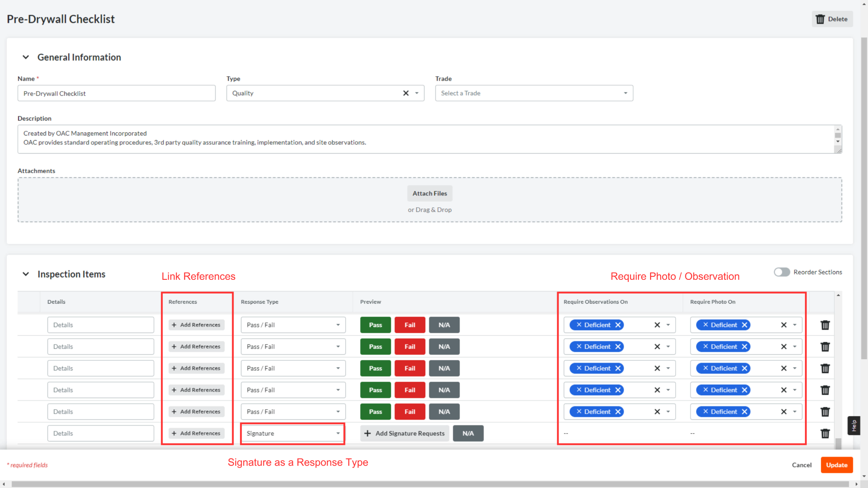
Task: Delete the Signature row using trash icon
Action: pyautogui.click(x=825, y=433)
